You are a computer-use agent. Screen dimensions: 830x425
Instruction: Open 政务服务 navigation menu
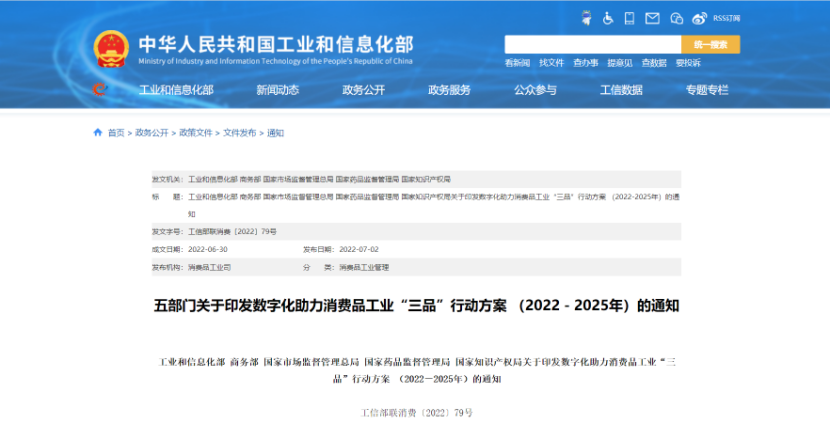[449, 90]
